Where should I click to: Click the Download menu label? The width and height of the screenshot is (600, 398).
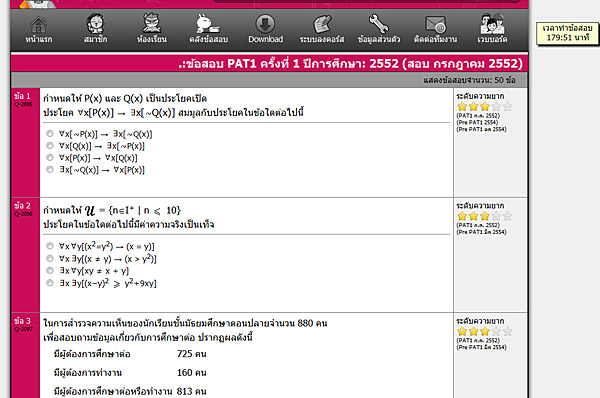[x=266, y=39]
